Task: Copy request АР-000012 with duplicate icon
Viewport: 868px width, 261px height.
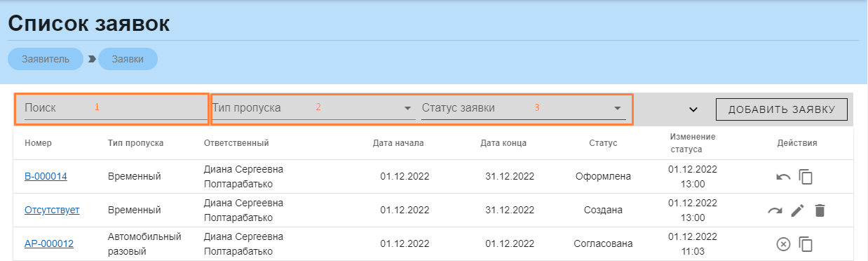Action: coord(806,244)
